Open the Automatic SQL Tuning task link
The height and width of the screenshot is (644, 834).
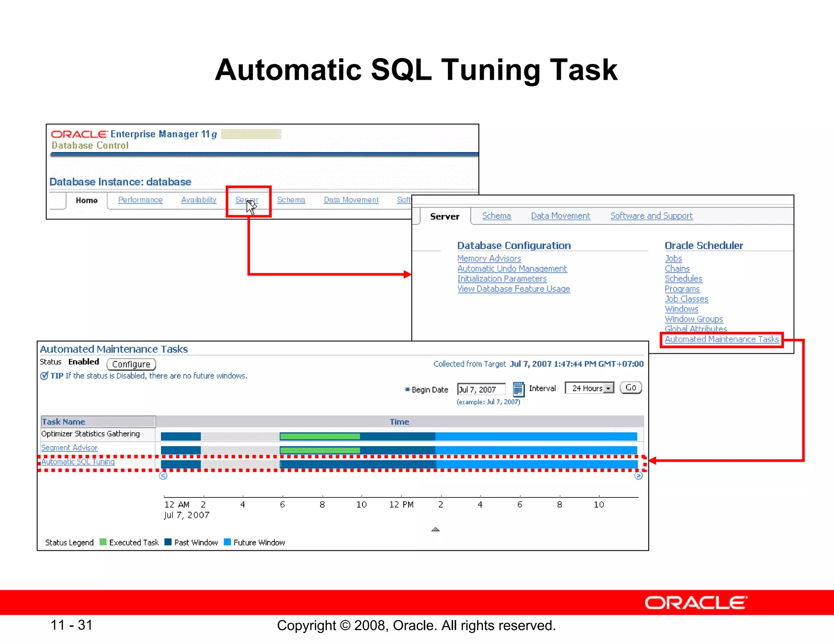coord(78,462)
